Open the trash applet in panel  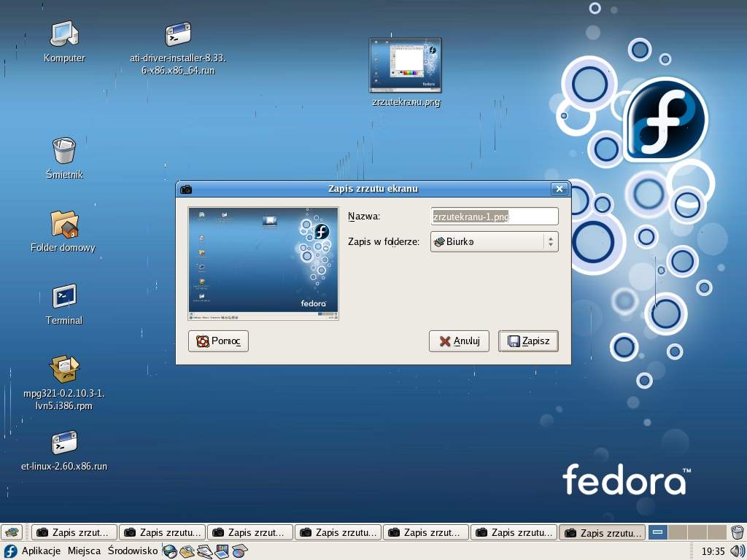737,532
